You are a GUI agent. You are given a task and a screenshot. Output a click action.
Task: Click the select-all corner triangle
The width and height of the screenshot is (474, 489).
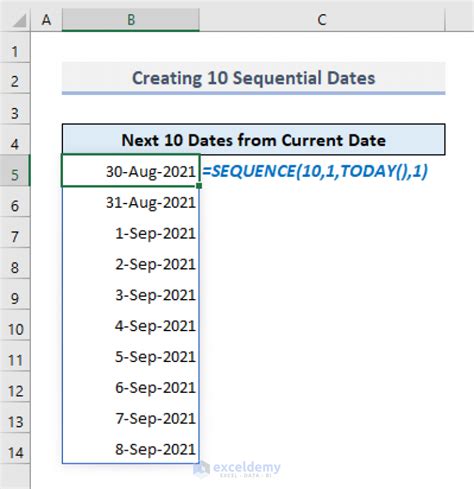tap(19, 21)
